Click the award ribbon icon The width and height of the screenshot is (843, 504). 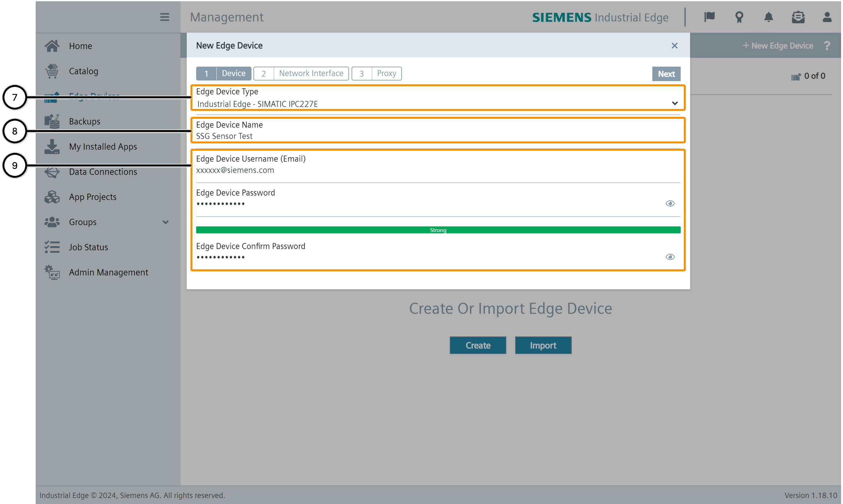tap(739, 17)
